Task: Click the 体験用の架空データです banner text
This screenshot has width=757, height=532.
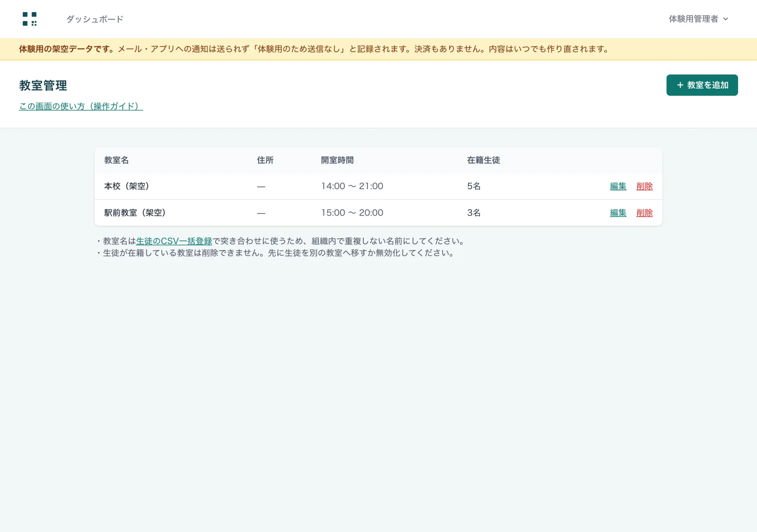Action: click(x=67, y=49)
